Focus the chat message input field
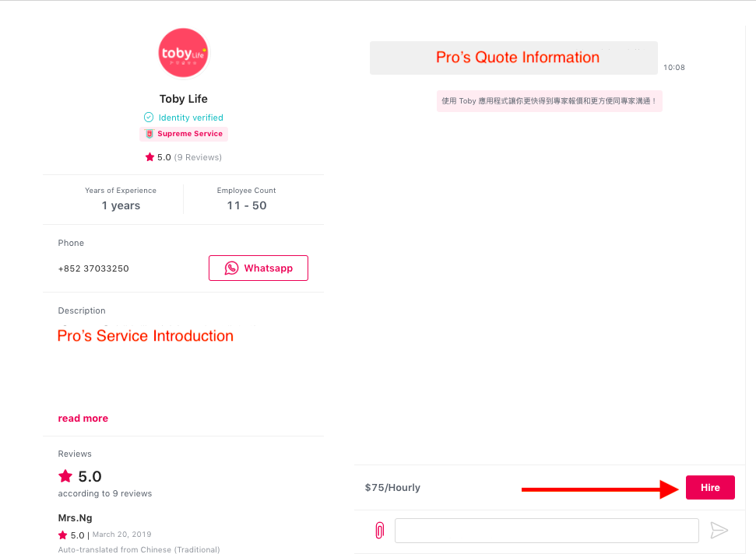The width and height of the screenshot is (756, 554). click(x=547, y=531)
